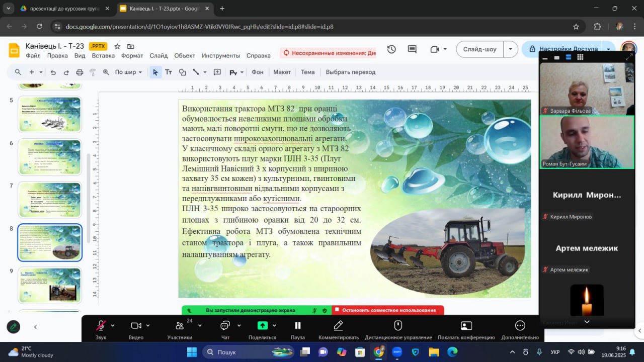Open Windows Start menu
Screen dimensions: 644x362
pyautogui.click(x=192, y=352)
